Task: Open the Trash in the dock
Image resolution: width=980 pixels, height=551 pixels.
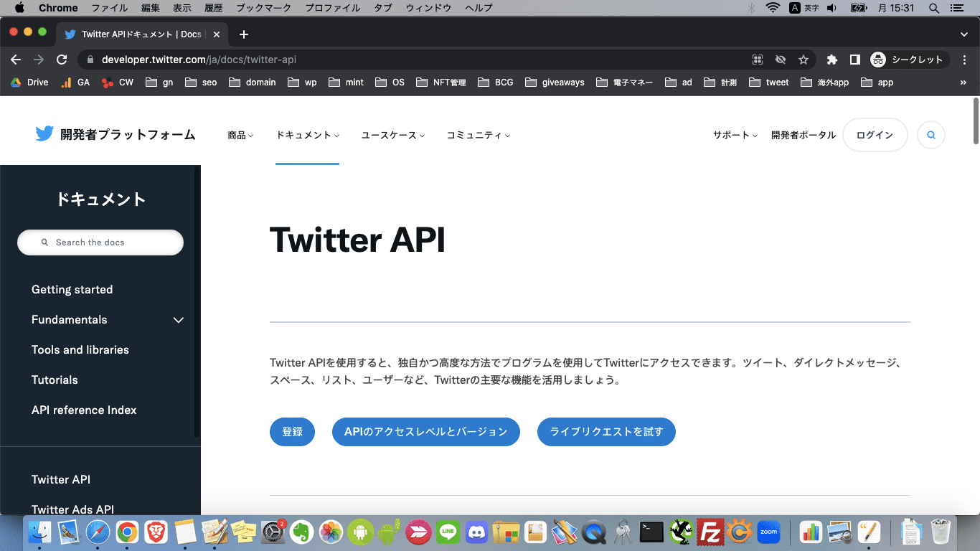Action: click(941, 532)
